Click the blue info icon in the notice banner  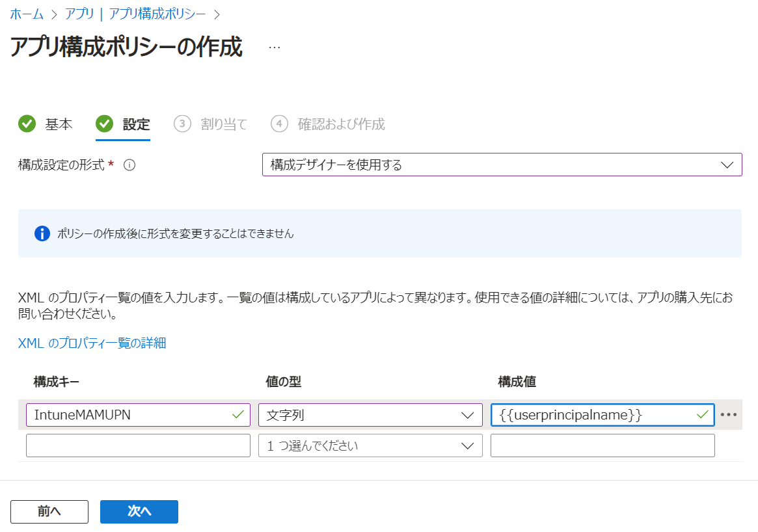42,233
